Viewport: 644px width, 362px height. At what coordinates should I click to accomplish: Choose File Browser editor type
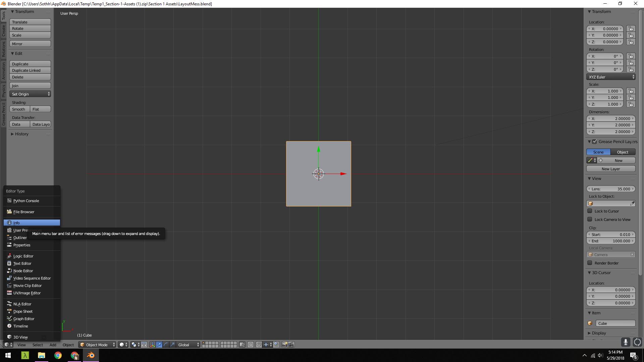tap(32, 212)
